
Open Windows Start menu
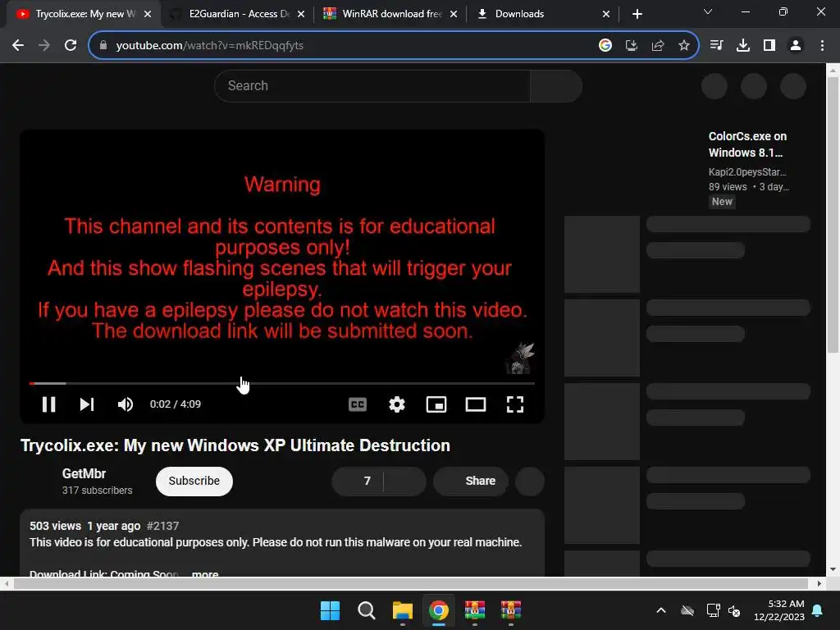tap(330, 610)
